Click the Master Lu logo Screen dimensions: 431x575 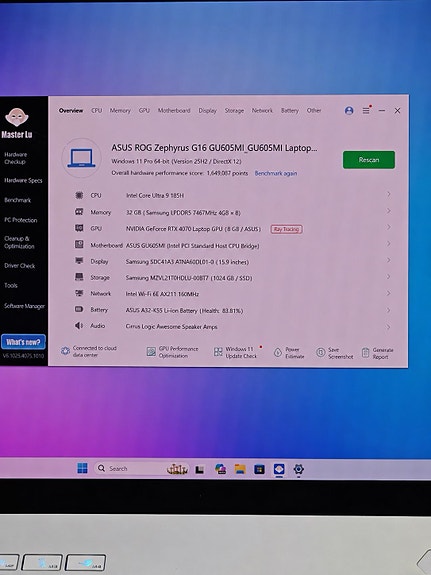17,123
